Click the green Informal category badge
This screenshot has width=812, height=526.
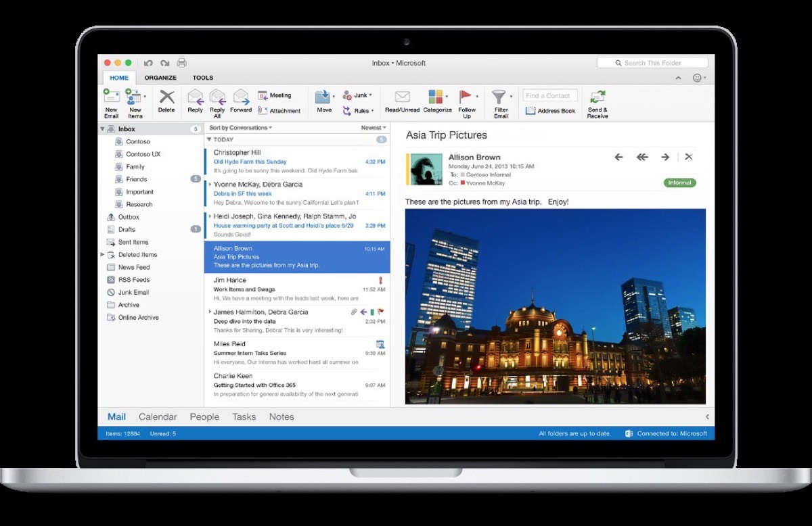click(x=679, y=182)
